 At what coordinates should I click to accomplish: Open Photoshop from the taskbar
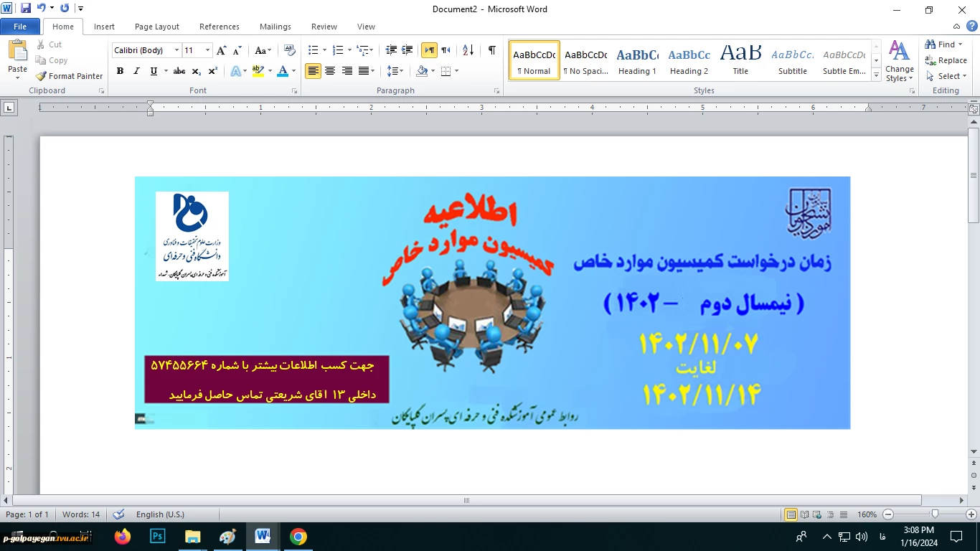coord(158,536)
